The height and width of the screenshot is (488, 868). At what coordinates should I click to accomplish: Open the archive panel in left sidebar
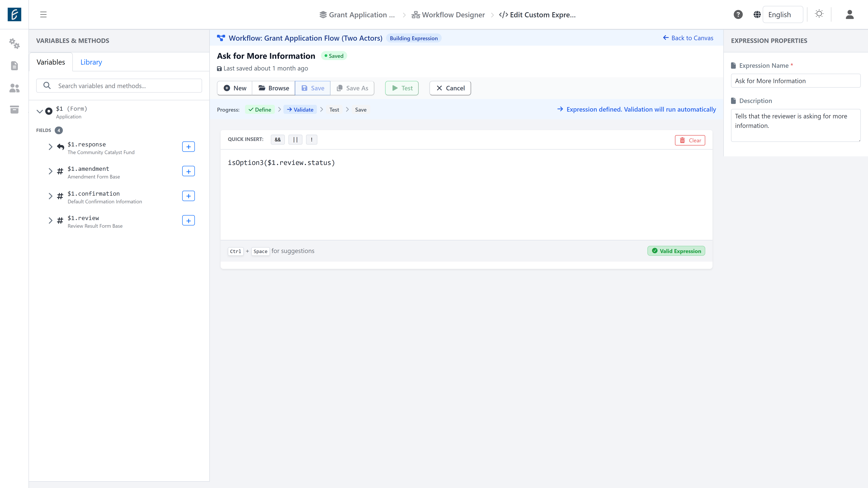[x=14, y=109]
